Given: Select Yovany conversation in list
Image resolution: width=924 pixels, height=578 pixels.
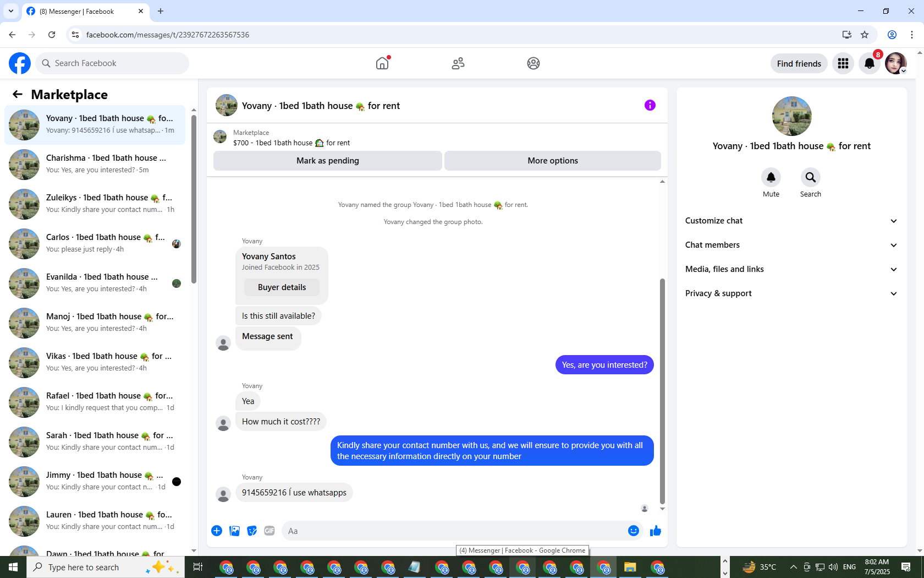Looking at the screenshot, I should point(95,124).
